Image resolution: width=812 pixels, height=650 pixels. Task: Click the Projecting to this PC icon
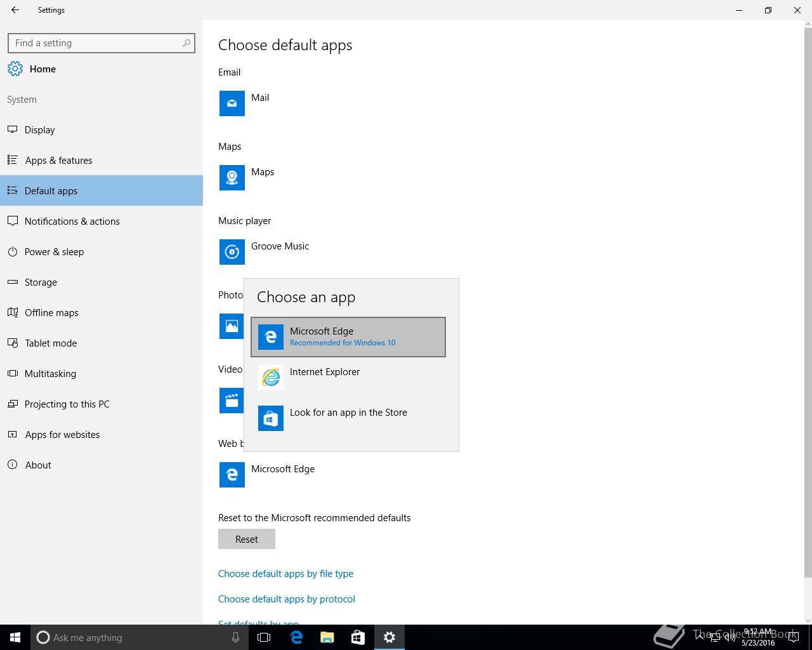[12, 404]
